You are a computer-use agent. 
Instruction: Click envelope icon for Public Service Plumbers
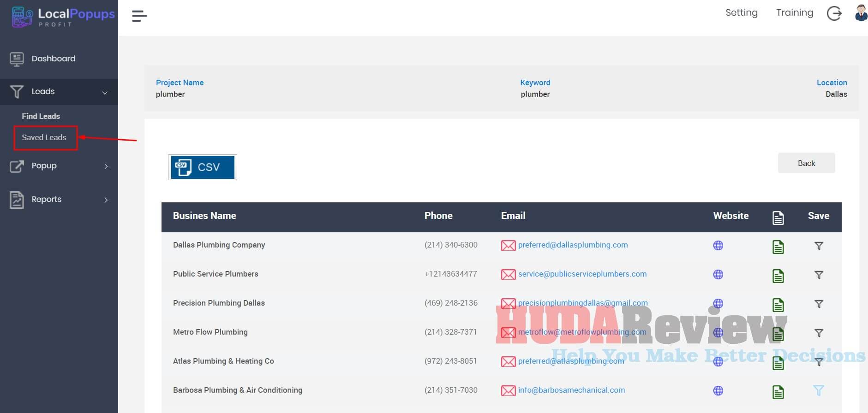pos(508,275)
